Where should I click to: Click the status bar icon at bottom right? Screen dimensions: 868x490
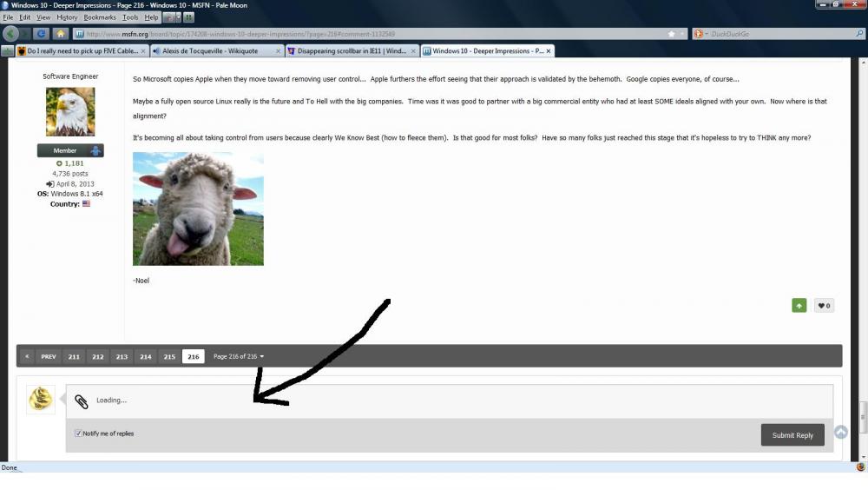[x=860, y=467]
